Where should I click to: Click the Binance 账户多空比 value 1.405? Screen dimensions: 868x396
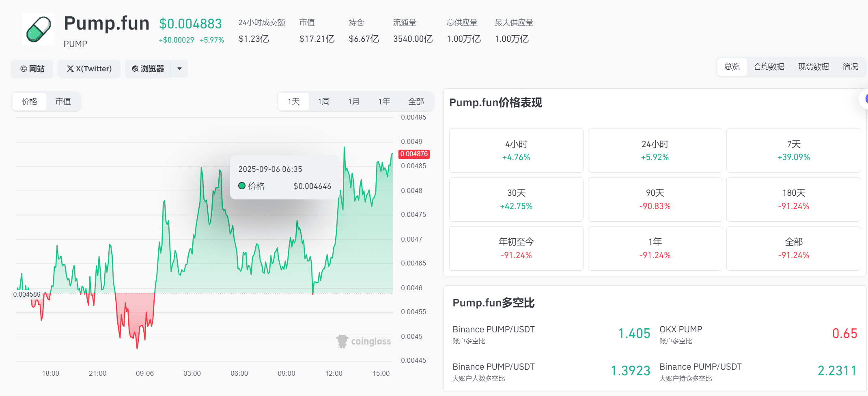pos(634,334)
